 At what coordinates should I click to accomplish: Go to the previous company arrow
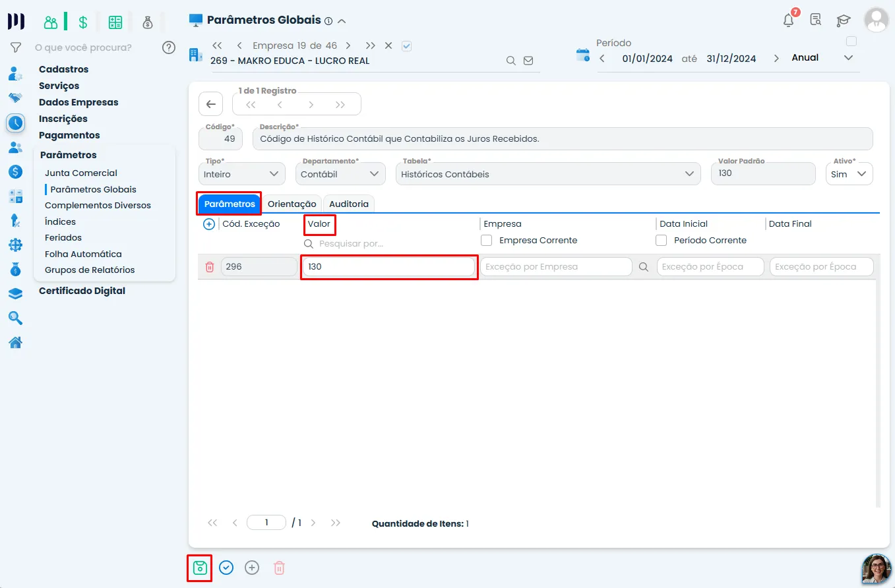(x=239, y=46)
